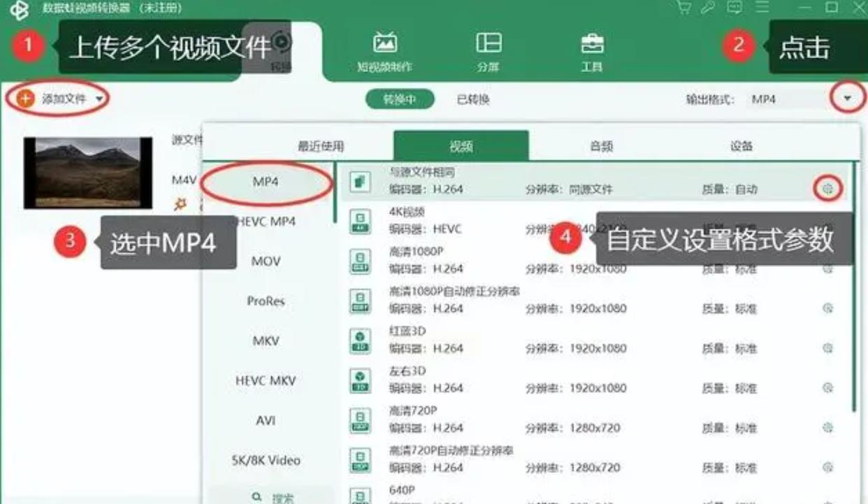Click the 4K icon of 4K视频 preset
The width and height of the screenshot is (868, 504).
(x=359, y=222)
